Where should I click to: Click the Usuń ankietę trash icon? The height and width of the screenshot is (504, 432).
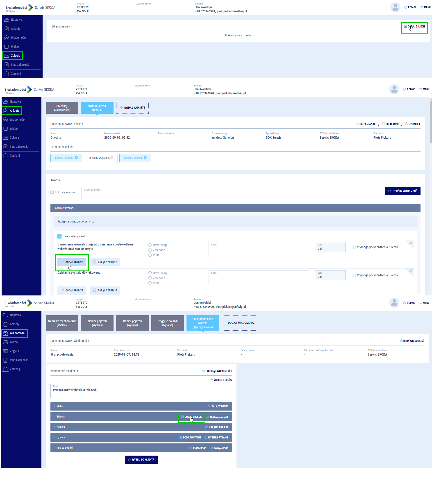pyautogui.click(x=383, y=124)
